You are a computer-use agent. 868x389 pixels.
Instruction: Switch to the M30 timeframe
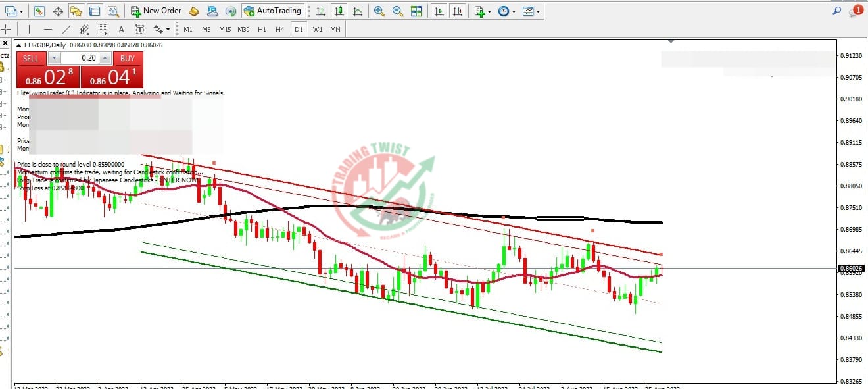243,29
